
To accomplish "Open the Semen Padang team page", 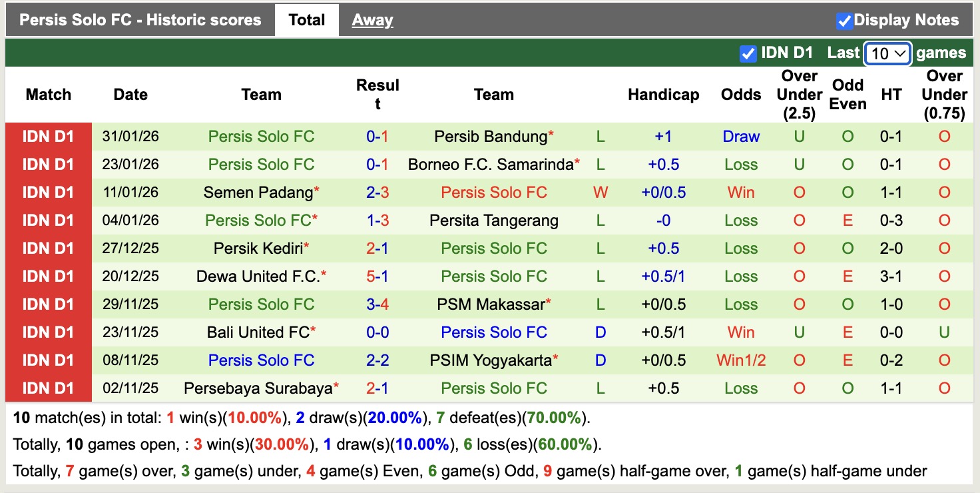I will click(x=256, y=192).
